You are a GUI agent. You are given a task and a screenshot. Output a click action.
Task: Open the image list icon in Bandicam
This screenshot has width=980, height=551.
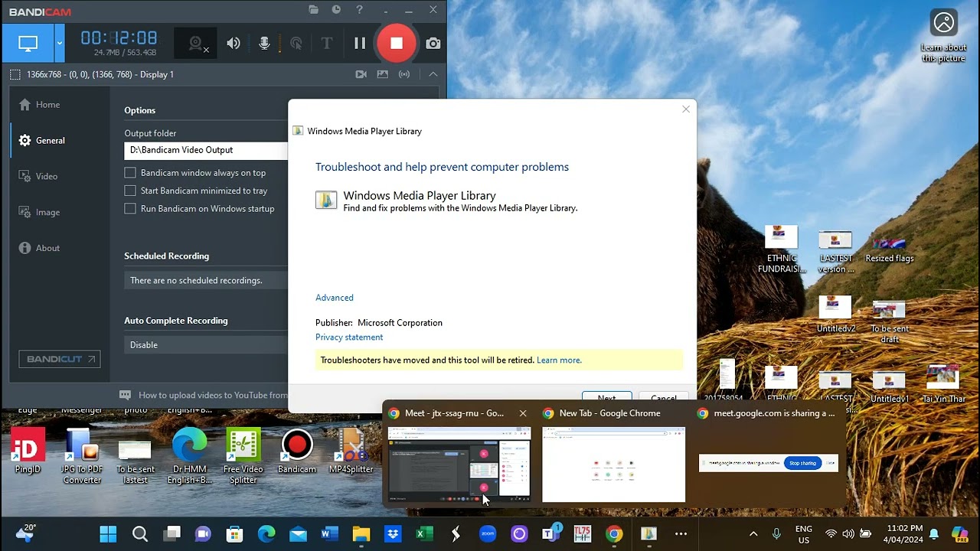point(383,74)
